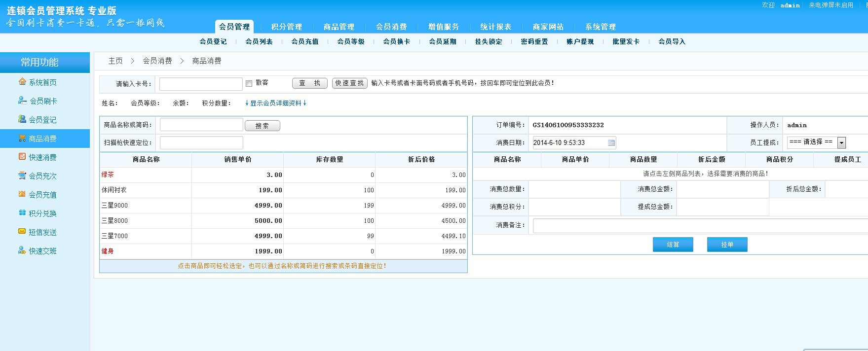
Task: Select 会员列表 submenu item
Action: tap(259, 41)
